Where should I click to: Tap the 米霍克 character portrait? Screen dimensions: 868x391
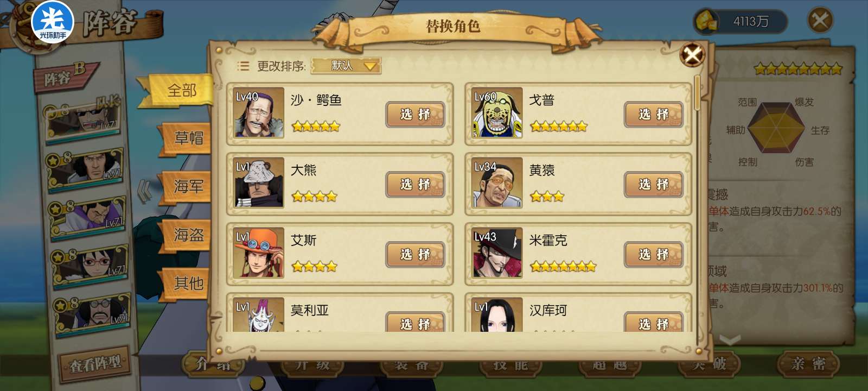[496, 253]
